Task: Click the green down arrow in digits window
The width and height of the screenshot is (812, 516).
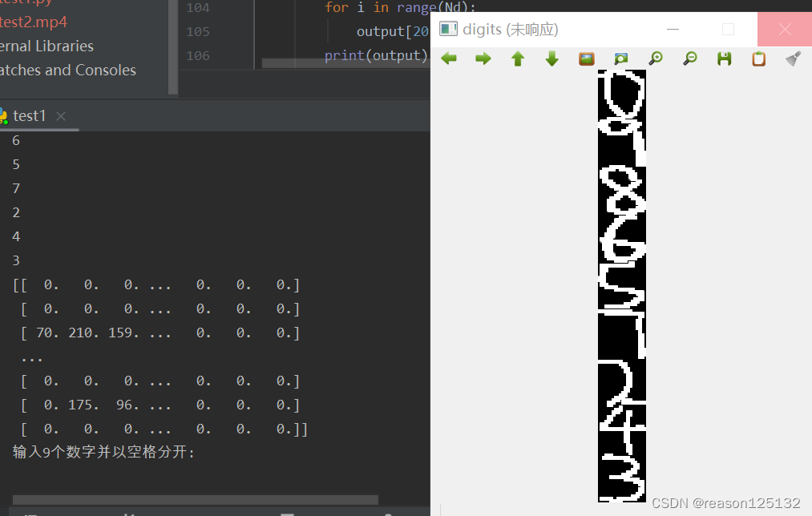Action: tap(551, 58)
